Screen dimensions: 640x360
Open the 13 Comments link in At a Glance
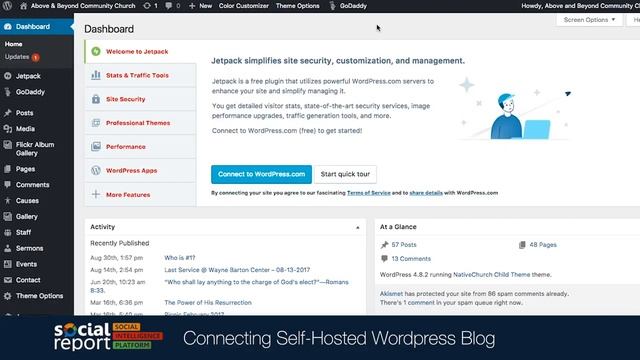[x=411, y=259]
